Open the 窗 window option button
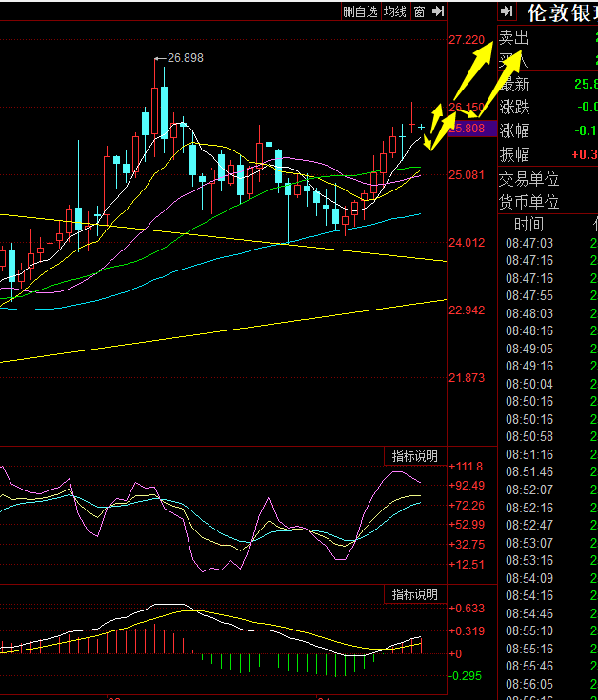598x700 pixels. point(419,11)
